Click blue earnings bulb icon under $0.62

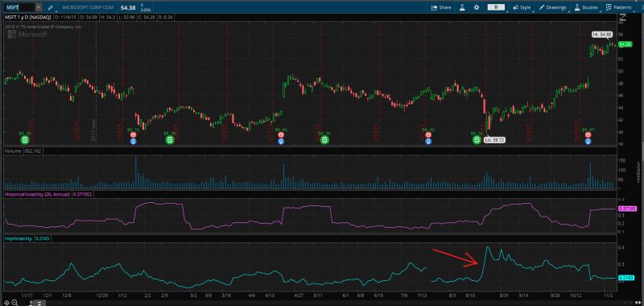tap(428, 141)
